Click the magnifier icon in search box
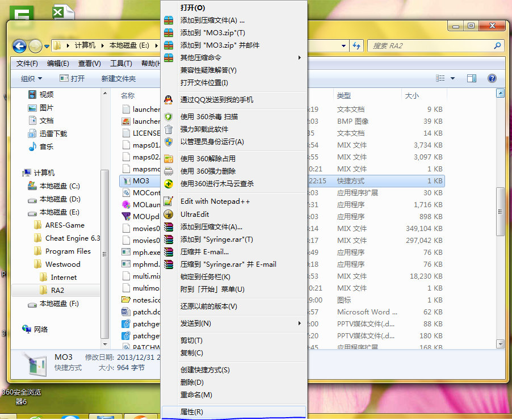Screen dimensions: 512x420 [x=497, y=46]
